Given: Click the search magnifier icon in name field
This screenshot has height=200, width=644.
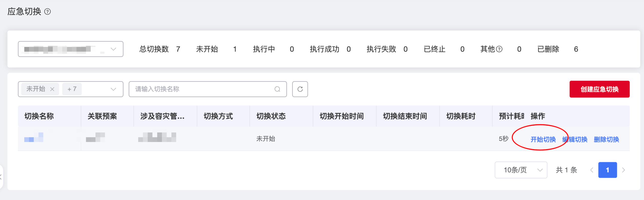Looking at the screenshot, I should click(277, 89).
